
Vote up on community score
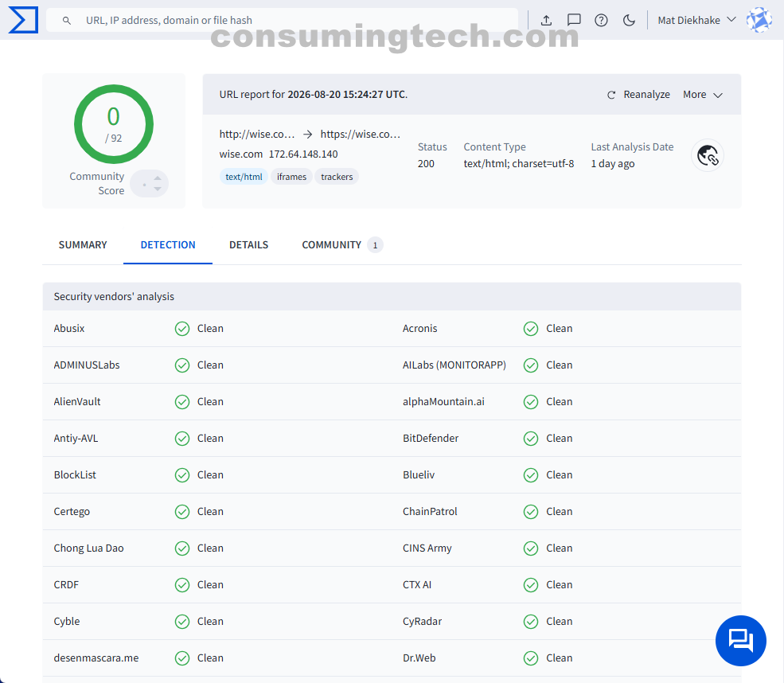coord(158,178)
